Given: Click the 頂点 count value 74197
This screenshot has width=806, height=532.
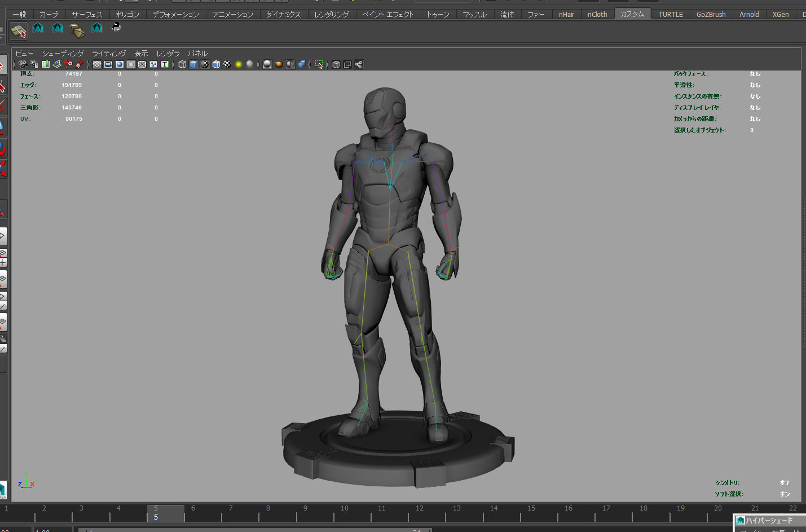Looking at the screenshot, I should coord(73,74).
